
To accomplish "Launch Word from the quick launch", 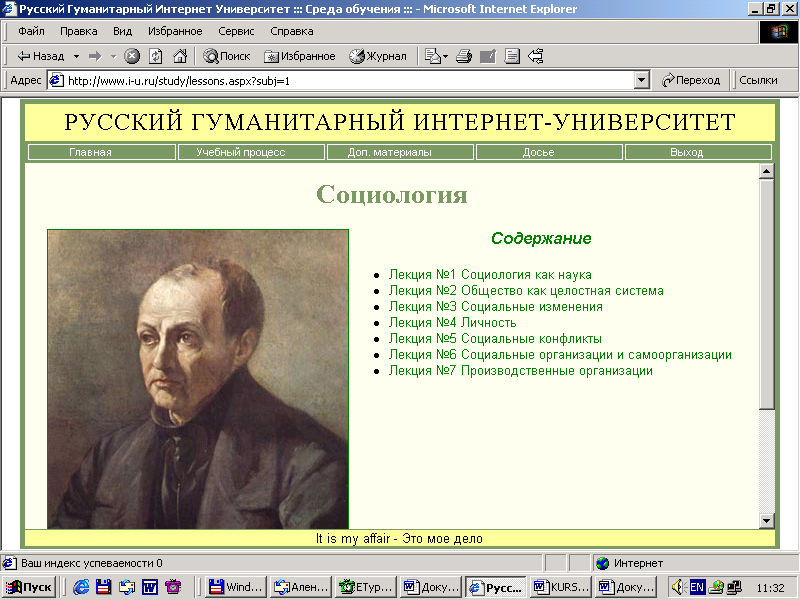I will click(x=150, y=587).
